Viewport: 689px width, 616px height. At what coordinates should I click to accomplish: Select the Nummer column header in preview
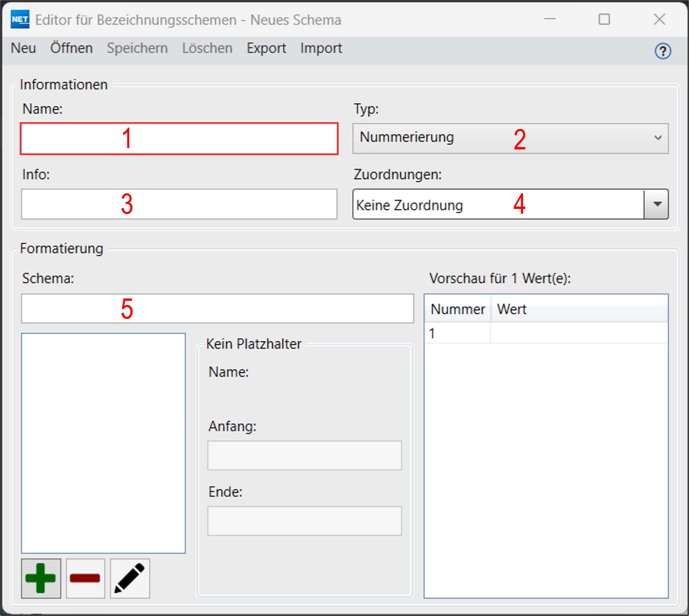click(457, 309)
